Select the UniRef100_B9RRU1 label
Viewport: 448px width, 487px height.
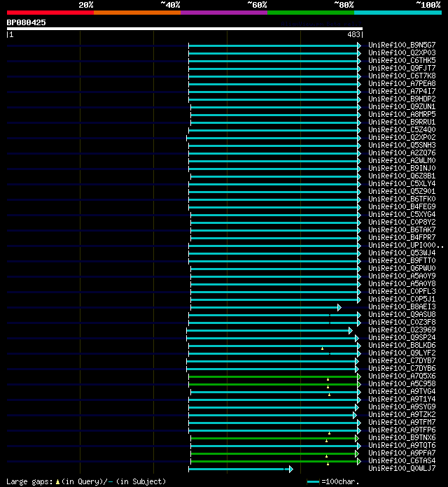[x=402, y=122]
